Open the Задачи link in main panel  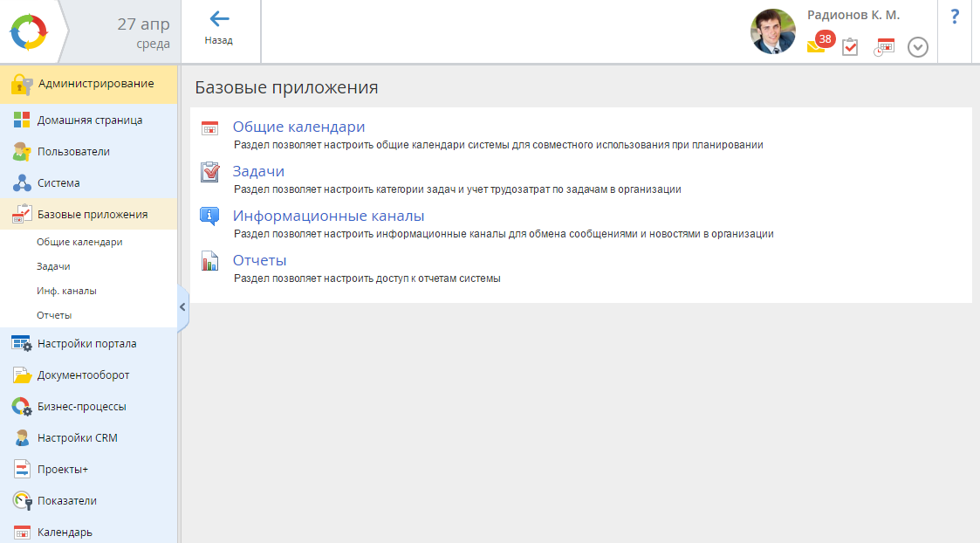pyautogui.click(x=258, y=171)
